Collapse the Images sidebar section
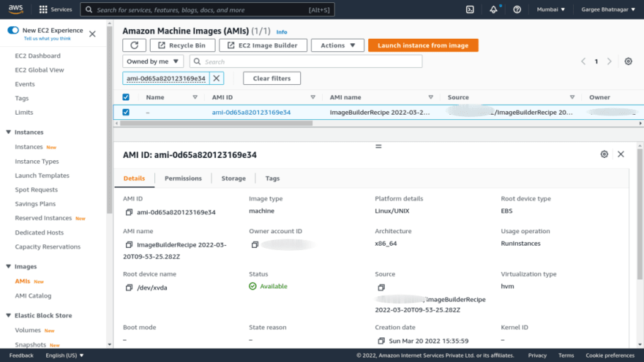Viewport: 644px width, 362px height. coord(8,266)
